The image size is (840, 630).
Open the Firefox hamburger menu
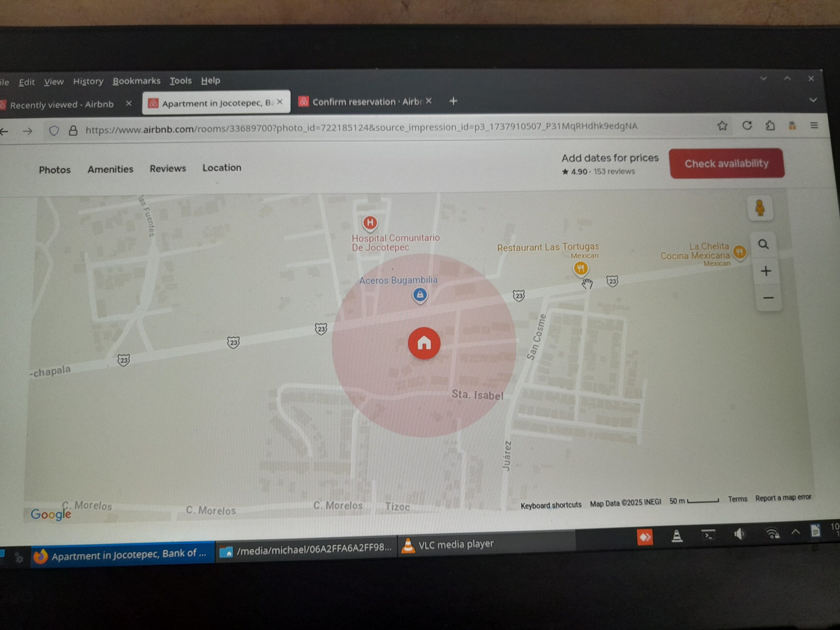[814, 125]
